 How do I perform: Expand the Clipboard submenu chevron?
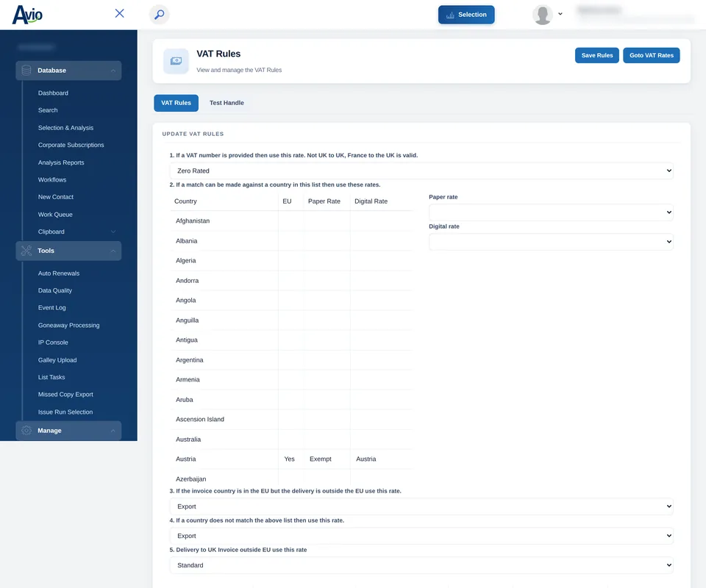tap(113, 232)
